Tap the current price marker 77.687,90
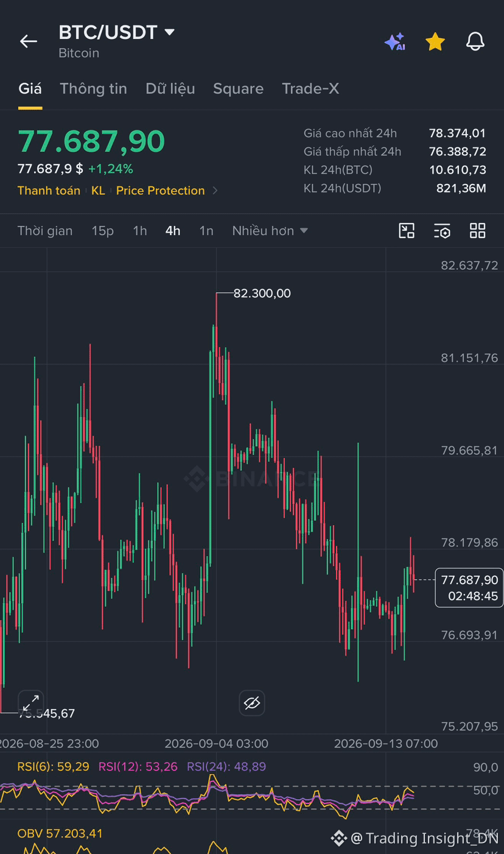The image size is (504, 854). tap(469, 588)
